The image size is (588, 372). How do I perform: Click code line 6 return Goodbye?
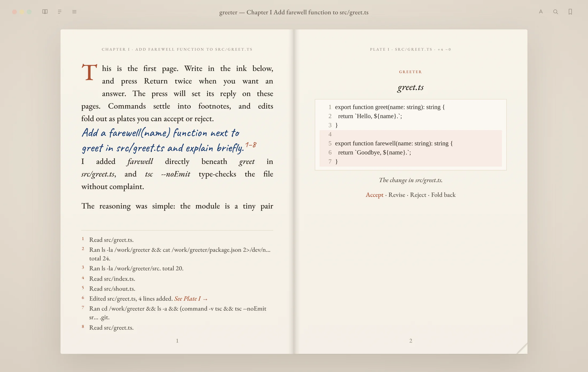click(x=411, y=153)
